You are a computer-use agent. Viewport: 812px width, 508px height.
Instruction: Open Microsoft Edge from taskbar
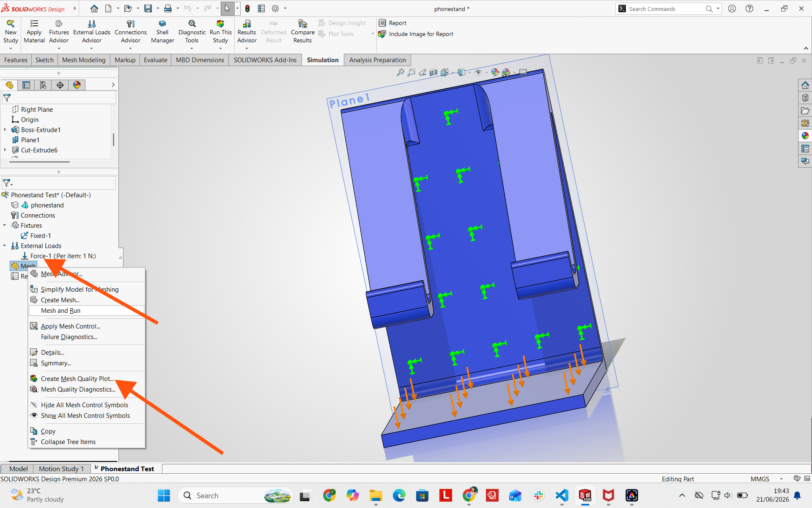pyautogui.click(x=399, y=495)
